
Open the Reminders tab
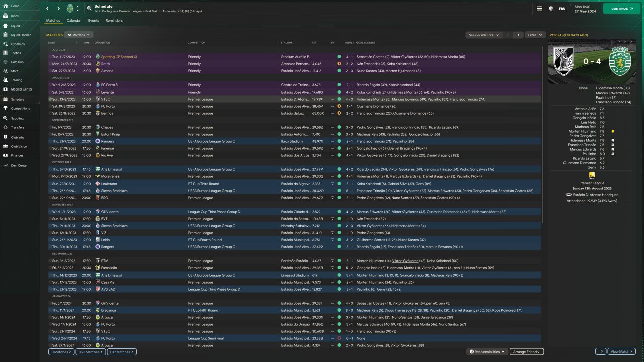(x=114, y=21)
